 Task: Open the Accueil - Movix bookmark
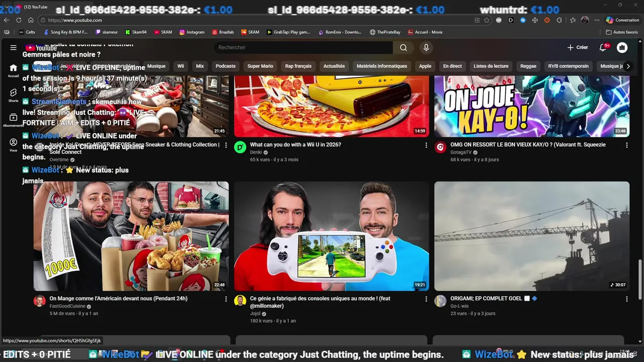(426, 32)
